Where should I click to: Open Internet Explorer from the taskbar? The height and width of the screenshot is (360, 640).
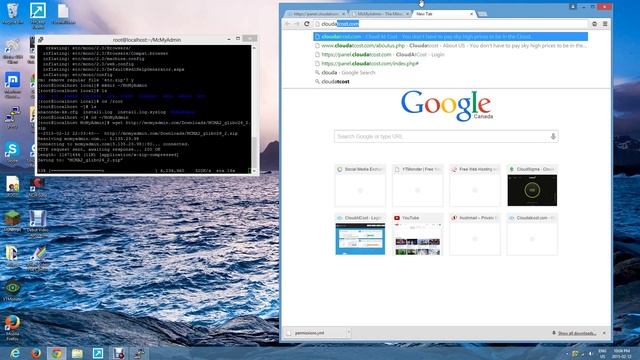coord(15,353)
